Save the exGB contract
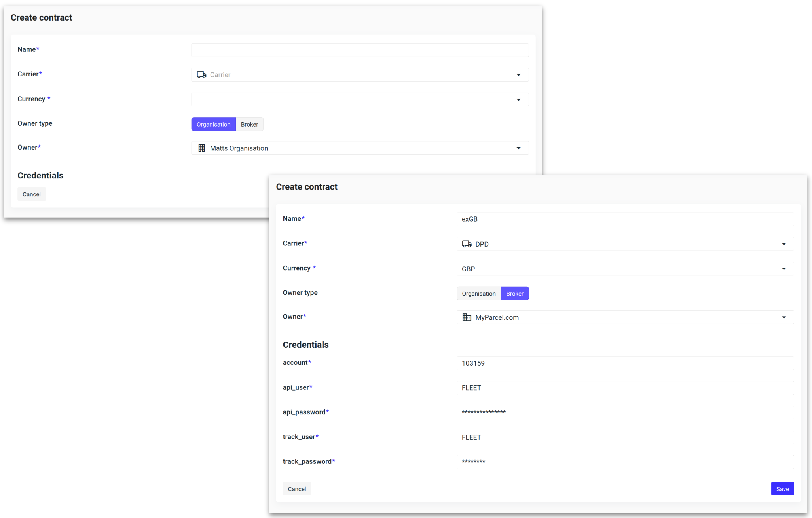The width and height of the screenshot is (812, 518). [x=782, y=489]
